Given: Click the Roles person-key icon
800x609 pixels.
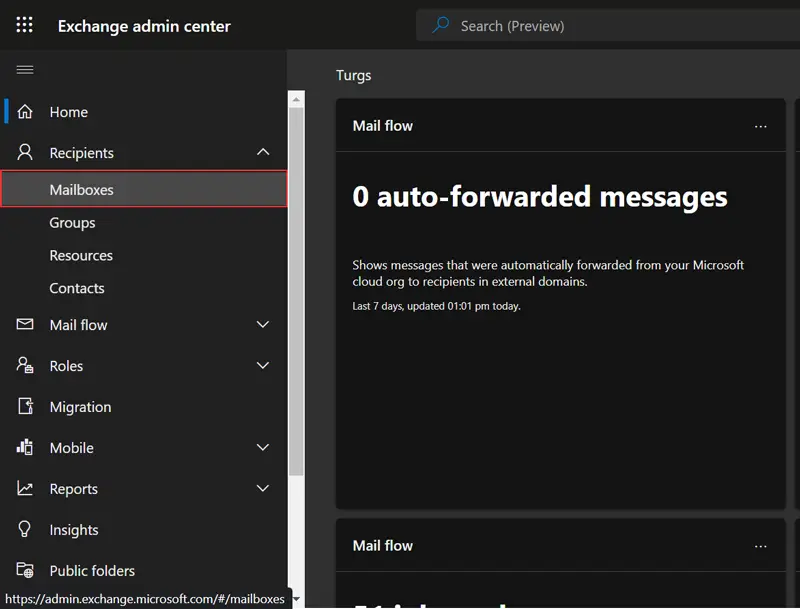Looking at the screenshot, I should tap(25, 366).
